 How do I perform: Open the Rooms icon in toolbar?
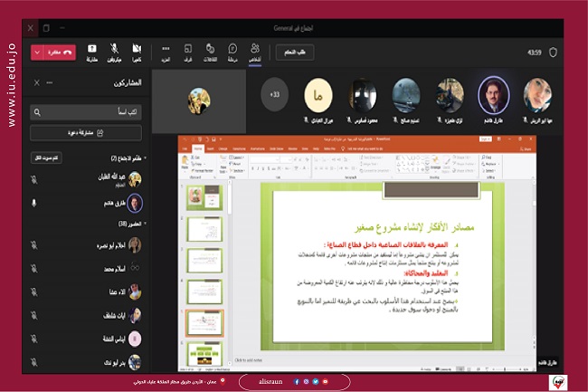187,52
